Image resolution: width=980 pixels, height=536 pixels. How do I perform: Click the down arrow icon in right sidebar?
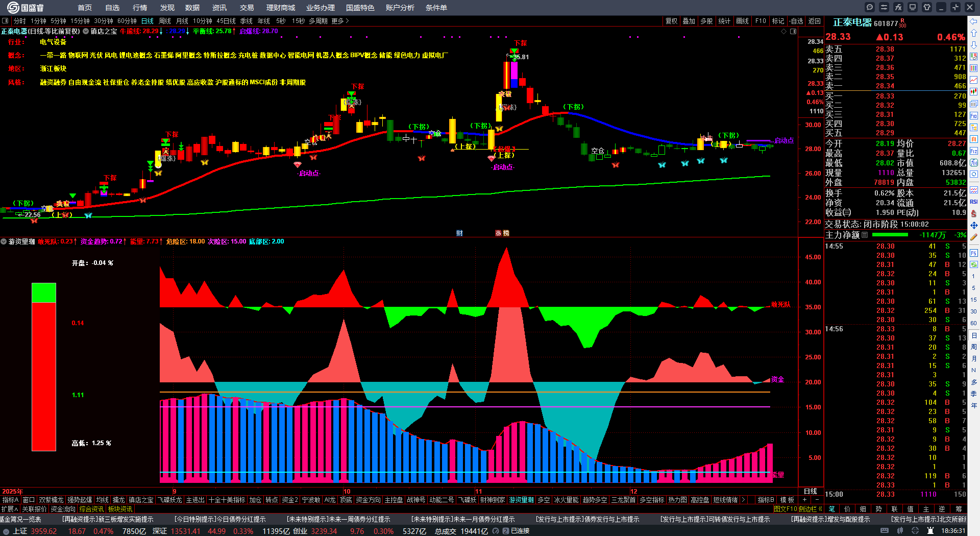[974, 45]
